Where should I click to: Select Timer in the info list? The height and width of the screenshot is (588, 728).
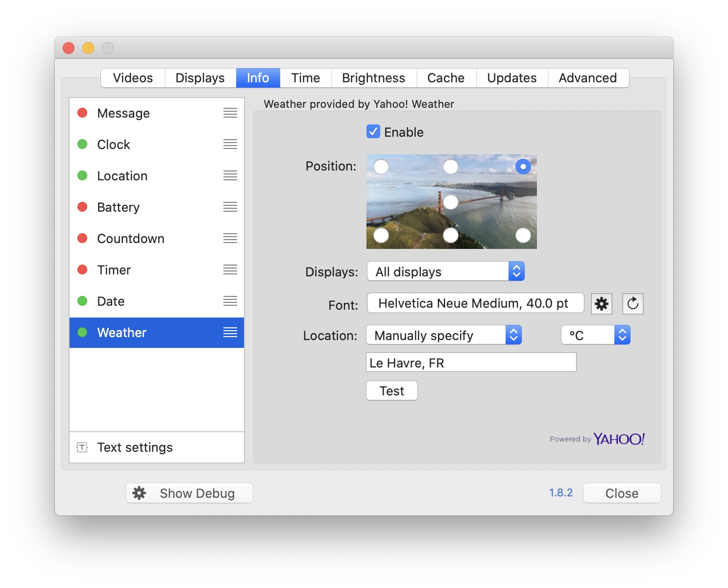pyautogui.click(x=157, y=270)
